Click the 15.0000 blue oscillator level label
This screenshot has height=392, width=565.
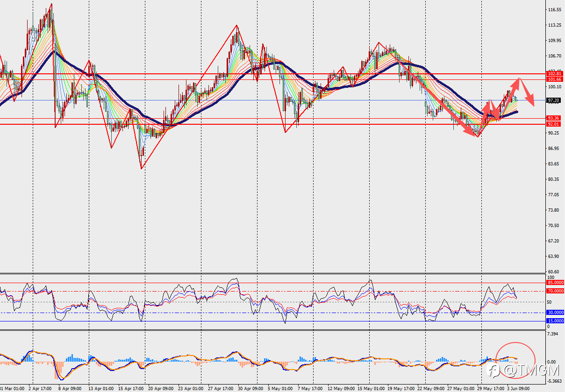click(x=555, y=321)
